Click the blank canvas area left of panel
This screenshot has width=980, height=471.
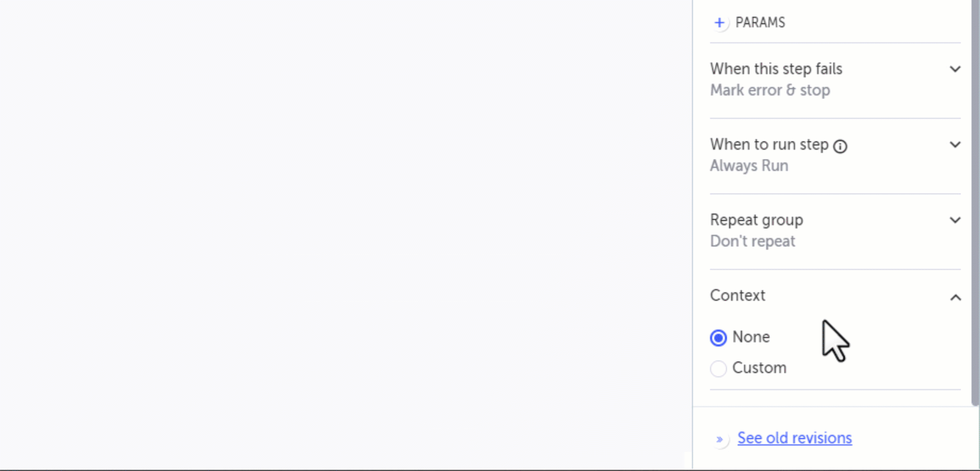[342, 230]
